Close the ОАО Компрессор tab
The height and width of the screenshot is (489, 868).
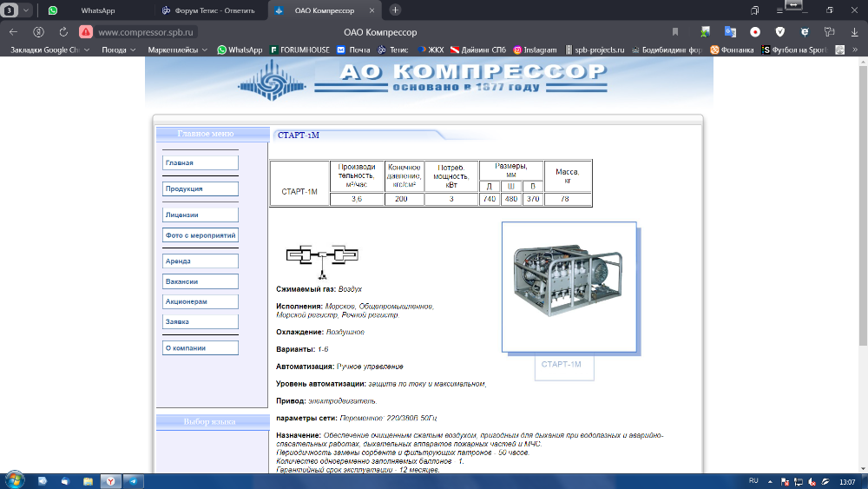[372, 10]
